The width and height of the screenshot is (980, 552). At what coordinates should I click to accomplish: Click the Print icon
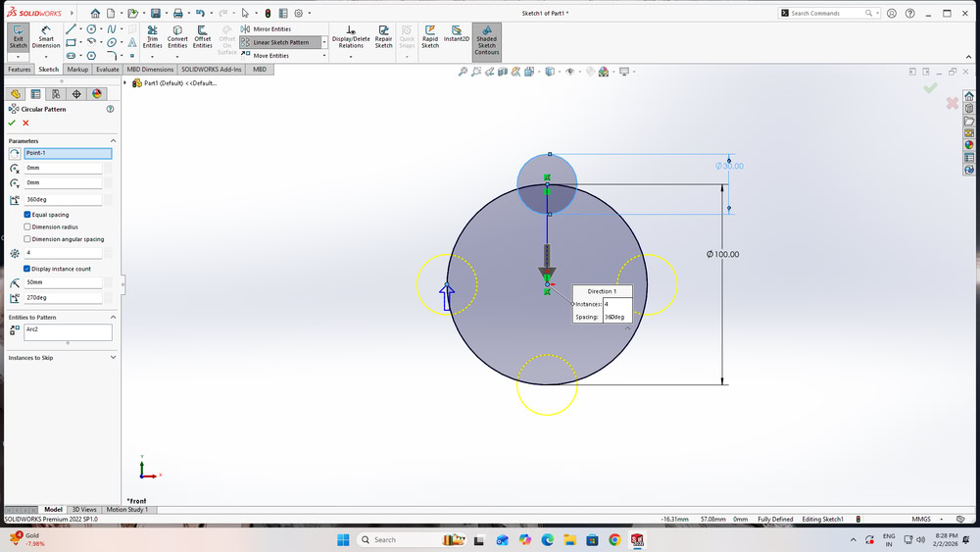[x=178, y=13]
